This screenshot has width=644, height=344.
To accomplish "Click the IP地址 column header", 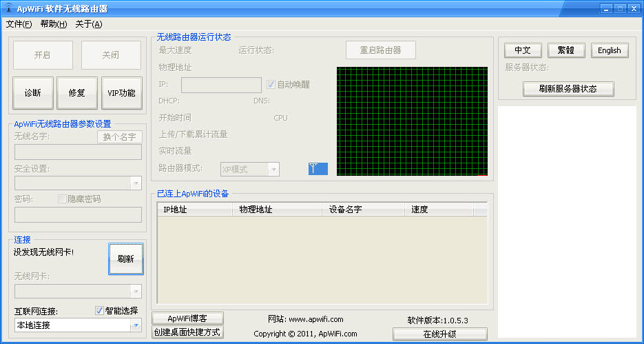I will (195, 210).
